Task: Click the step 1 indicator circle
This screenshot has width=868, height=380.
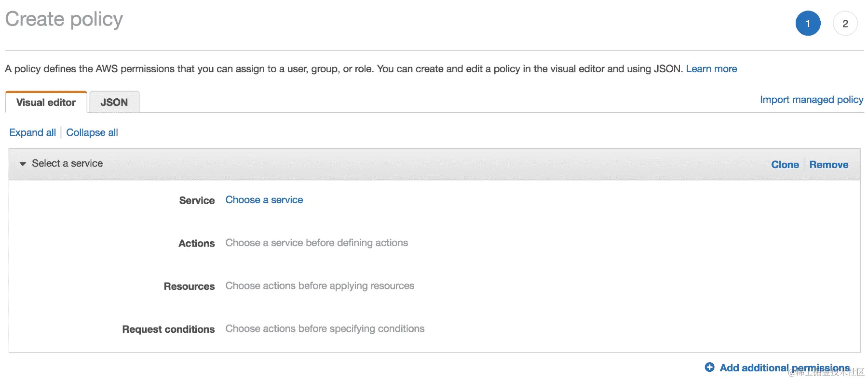Action: point(808,24)
